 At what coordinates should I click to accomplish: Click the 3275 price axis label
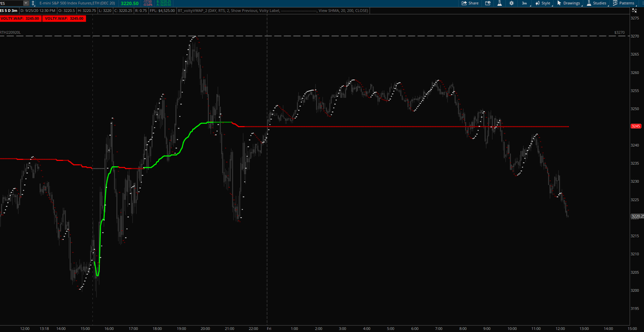click(x=635, y=18)
